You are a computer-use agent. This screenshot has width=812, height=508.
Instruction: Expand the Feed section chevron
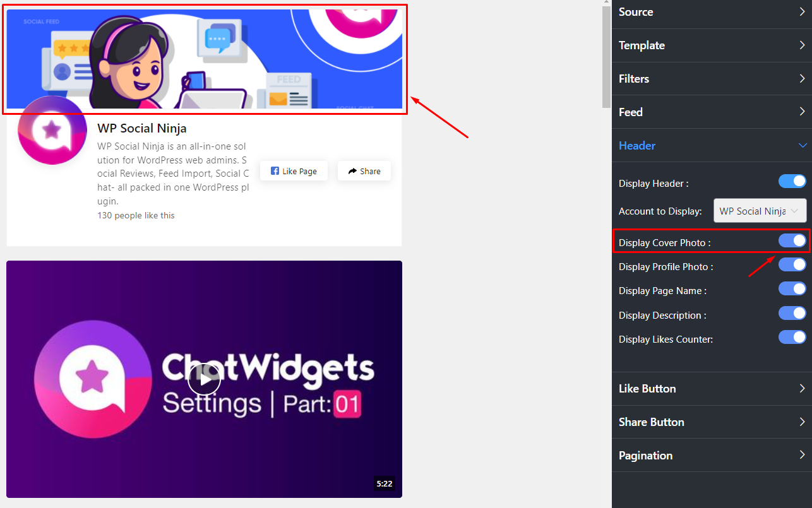(x=803, y=112)
